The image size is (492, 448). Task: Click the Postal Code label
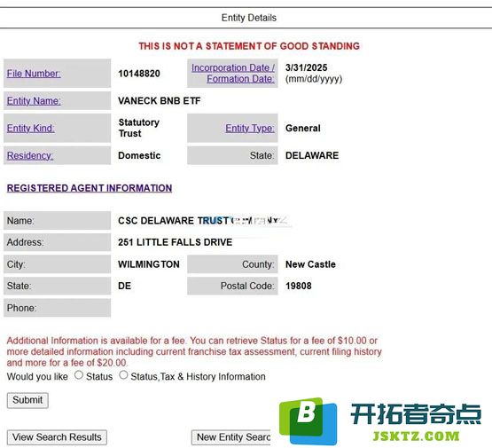click(247, 286)
